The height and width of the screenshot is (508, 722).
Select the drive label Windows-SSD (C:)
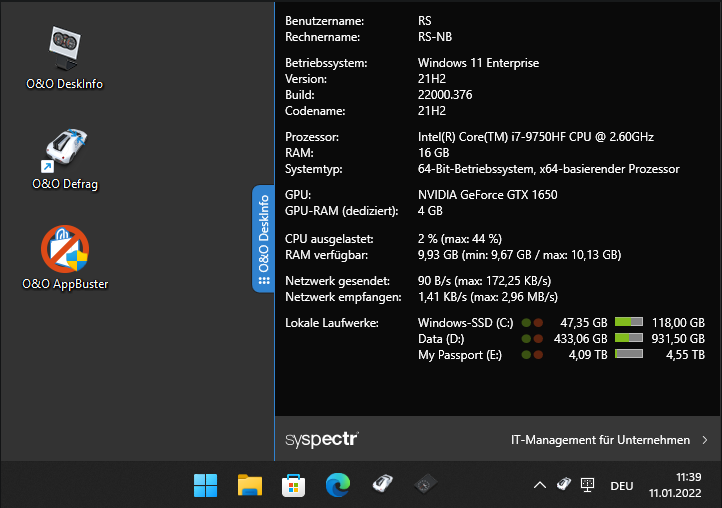(x=466, y=323)
